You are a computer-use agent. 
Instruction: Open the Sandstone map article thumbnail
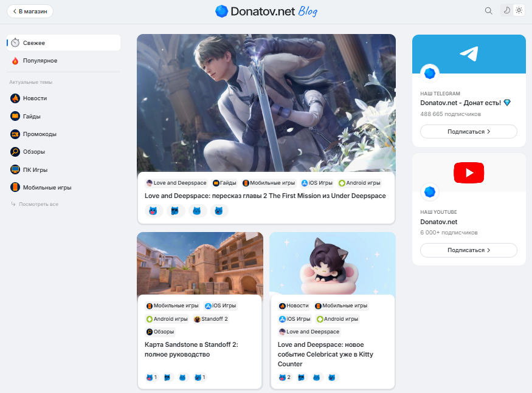pos(200,264)
